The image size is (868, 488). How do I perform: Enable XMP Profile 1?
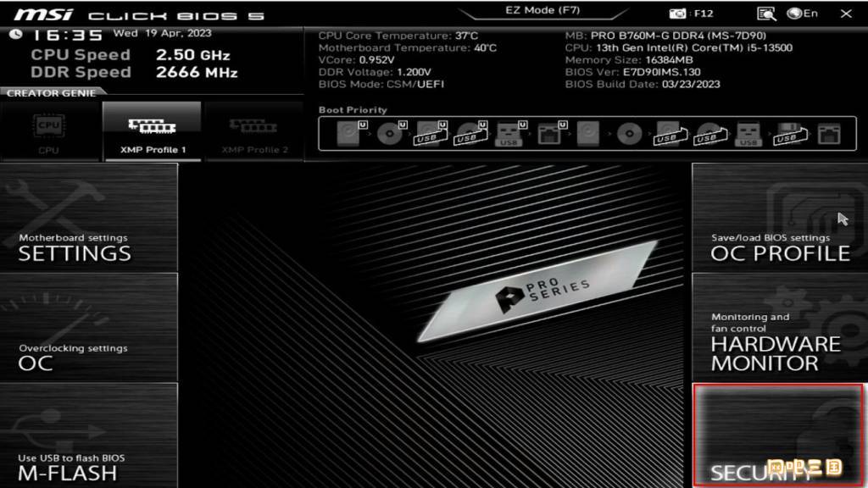[x=153, y=131]
